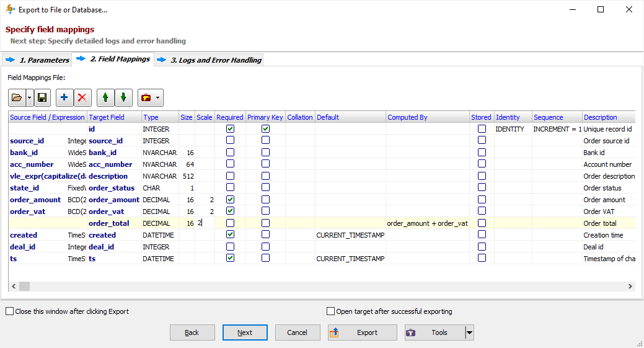Switch to the 1. Parameters tab

(37, 60)
